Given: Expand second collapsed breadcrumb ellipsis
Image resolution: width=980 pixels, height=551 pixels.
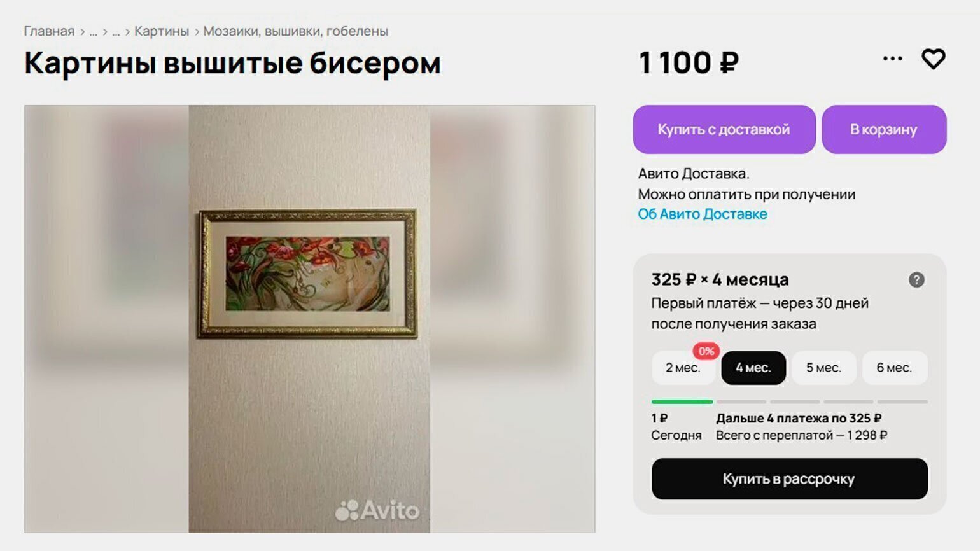Looking at the screenshot, I should pyautogui.click(x=116, y=31).
